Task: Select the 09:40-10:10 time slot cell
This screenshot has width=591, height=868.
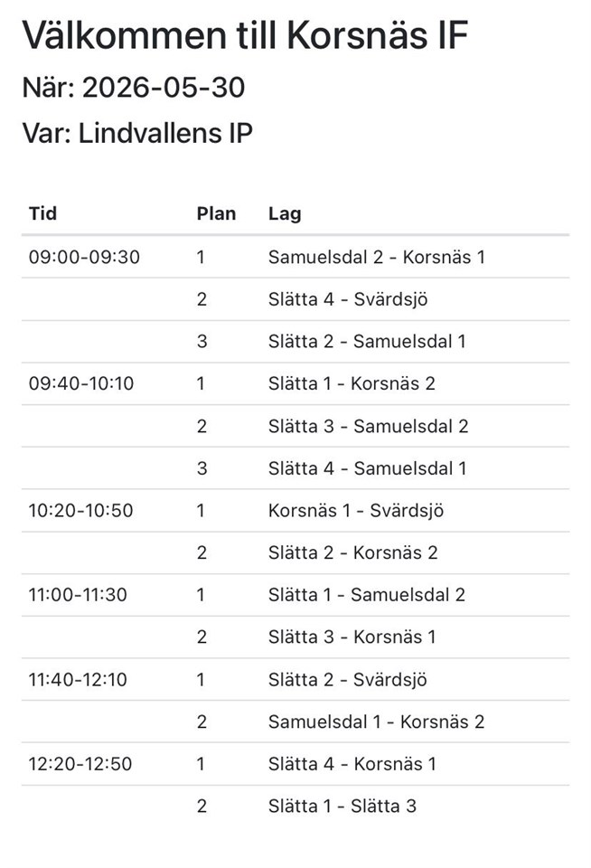Action: point(81,383)
